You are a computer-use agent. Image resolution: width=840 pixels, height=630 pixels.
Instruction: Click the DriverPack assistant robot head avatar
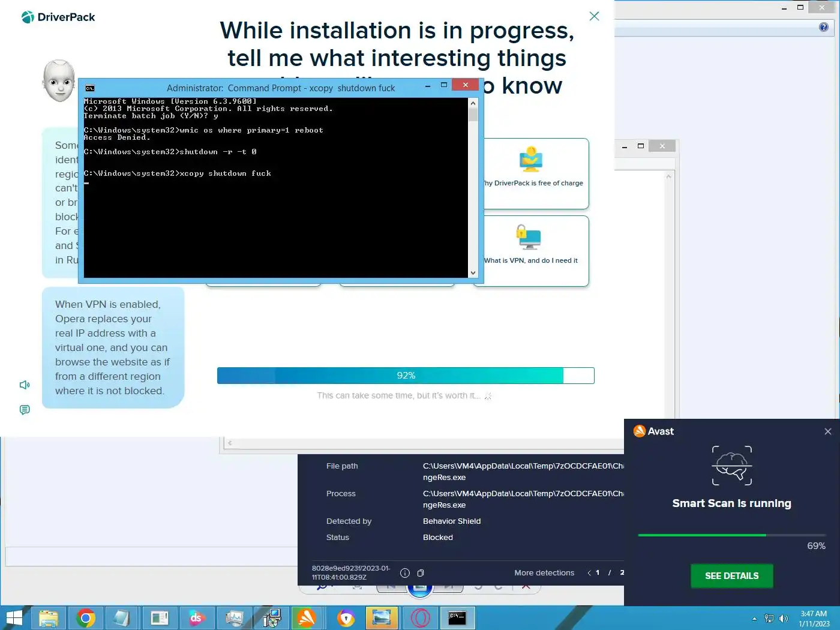[x=59, y=80]
